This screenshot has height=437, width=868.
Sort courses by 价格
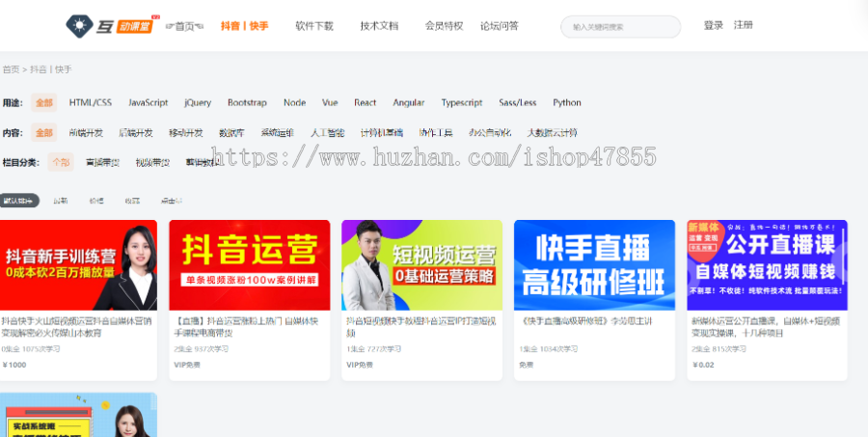pyautogui.click(x=96, y=201)
